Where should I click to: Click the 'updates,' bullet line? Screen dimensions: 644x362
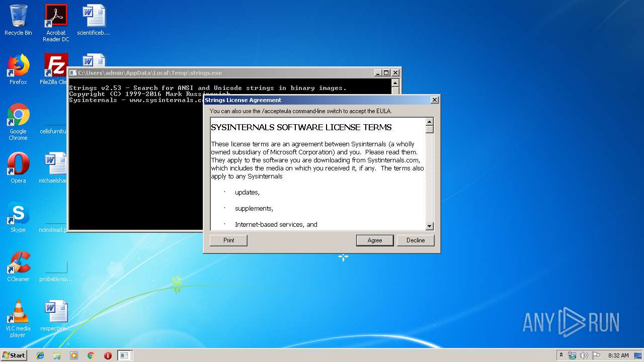tap(247, 193)
